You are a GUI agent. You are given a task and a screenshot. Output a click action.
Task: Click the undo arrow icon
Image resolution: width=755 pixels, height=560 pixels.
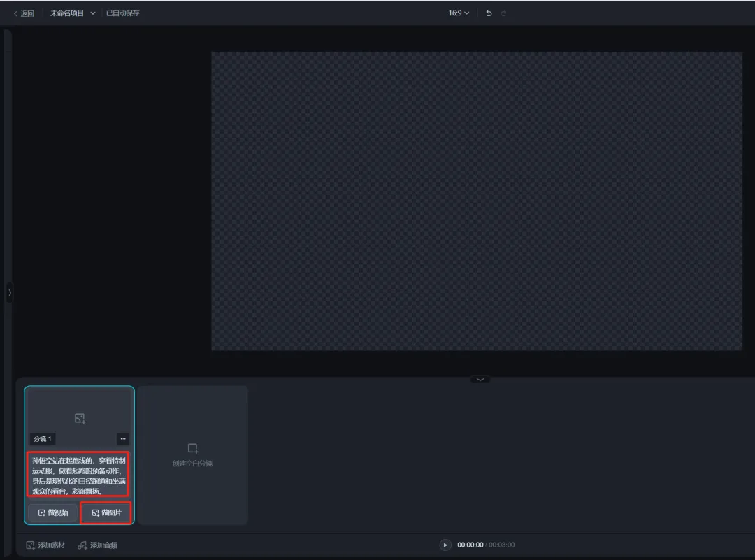(489, 13)
